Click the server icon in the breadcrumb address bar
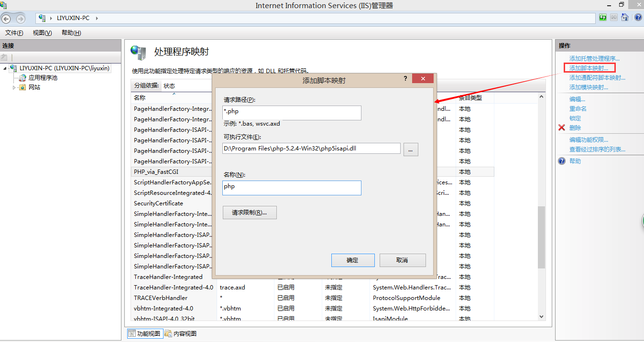The height and width of the screenshot is (342, 644). coord(42,17)
